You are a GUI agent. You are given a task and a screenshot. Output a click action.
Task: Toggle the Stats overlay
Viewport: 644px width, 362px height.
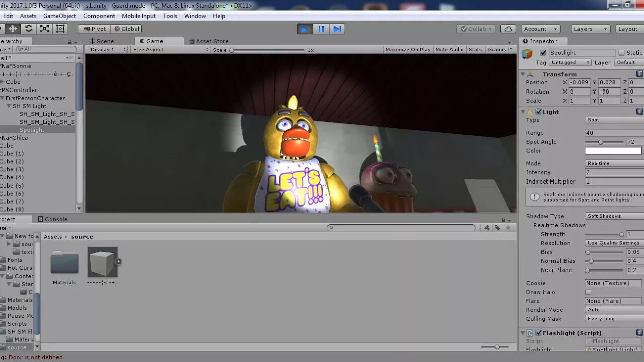click(475, 49)
